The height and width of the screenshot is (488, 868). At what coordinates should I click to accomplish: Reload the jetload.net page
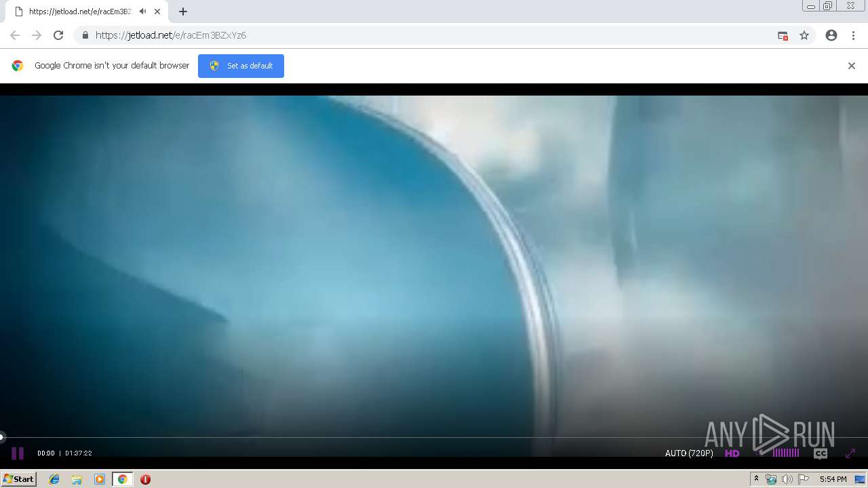point(58,35)
